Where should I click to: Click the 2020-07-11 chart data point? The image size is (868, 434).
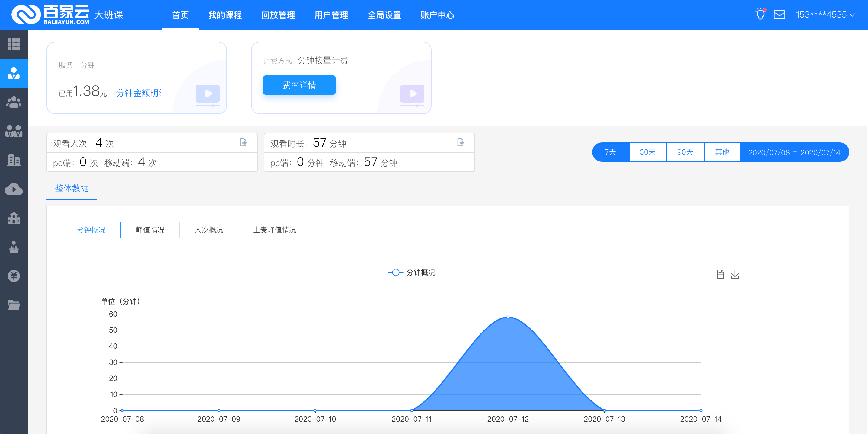tap(412, 410)
